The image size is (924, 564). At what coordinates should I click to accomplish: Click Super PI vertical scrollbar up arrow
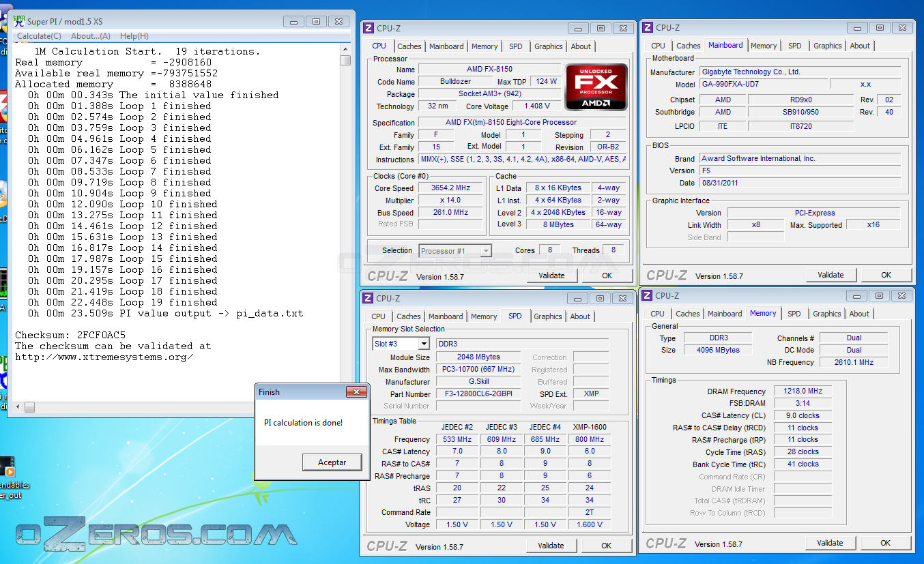[345, 49]
